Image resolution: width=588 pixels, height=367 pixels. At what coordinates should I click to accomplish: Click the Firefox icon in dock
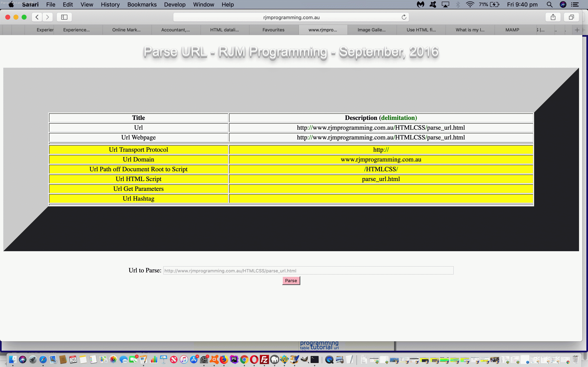(x=224, y=359)
